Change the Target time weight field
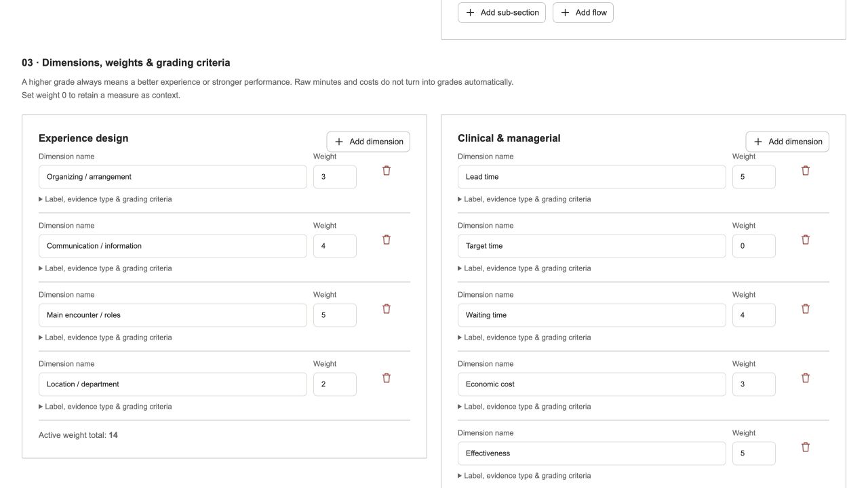Screen dimensions: 868x488 point(754,246)
